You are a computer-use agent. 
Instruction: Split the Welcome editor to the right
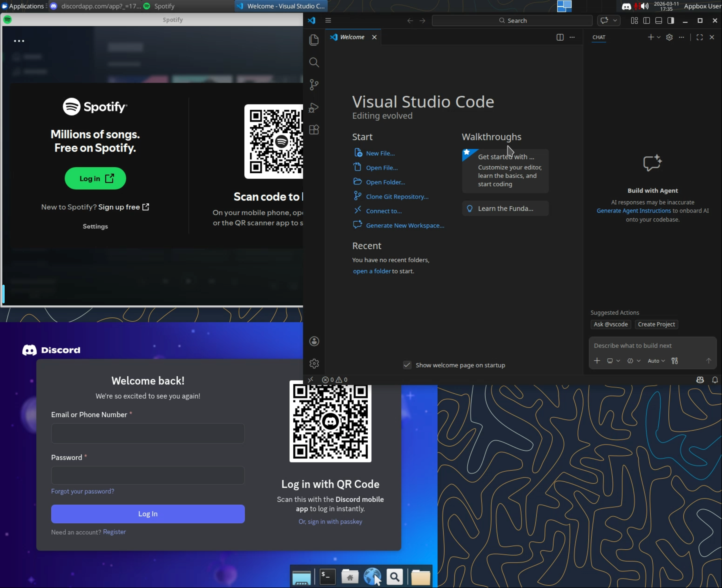pos(560,37)
